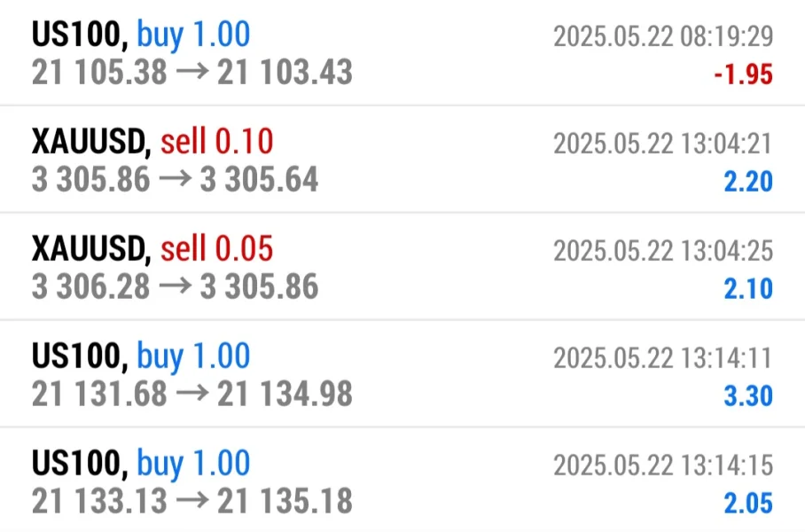Viewport: 805px width, 532px height.
Task: Open the XAUUSD sell 0.05 trade
Action: coord(152,249)
